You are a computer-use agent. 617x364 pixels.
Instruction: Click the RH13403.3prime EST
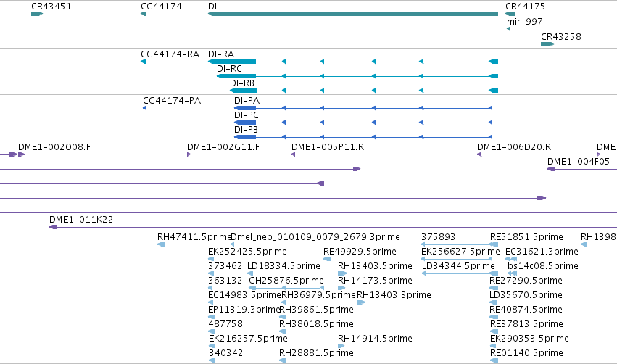point(361,302)
